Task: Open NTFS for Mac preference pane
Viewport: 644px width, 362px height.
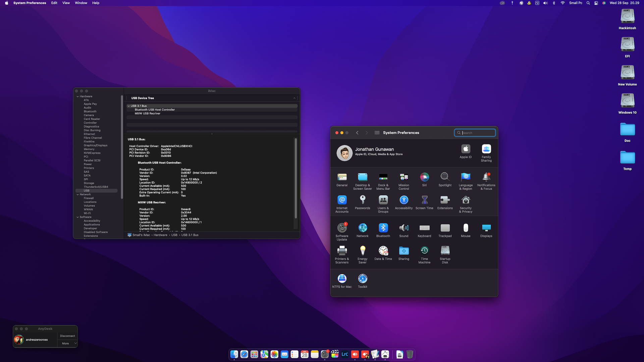Action: [x=342, y=281]
